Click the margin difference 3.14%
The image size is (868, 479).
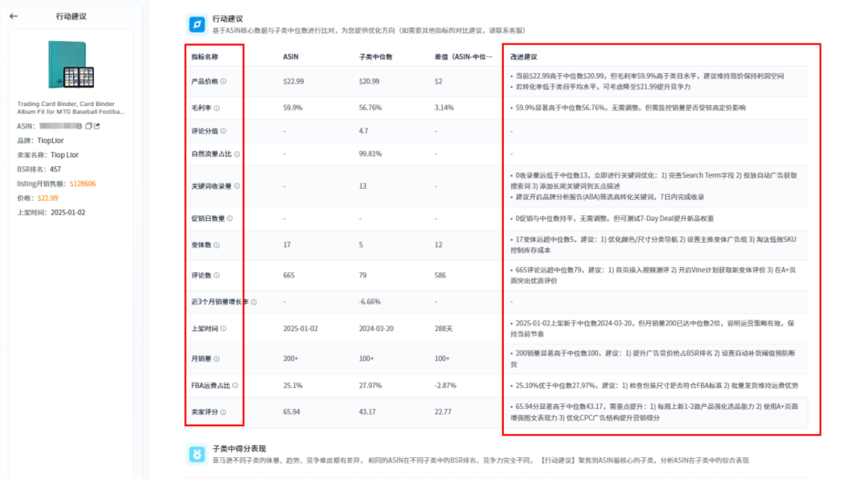[444, 108]
